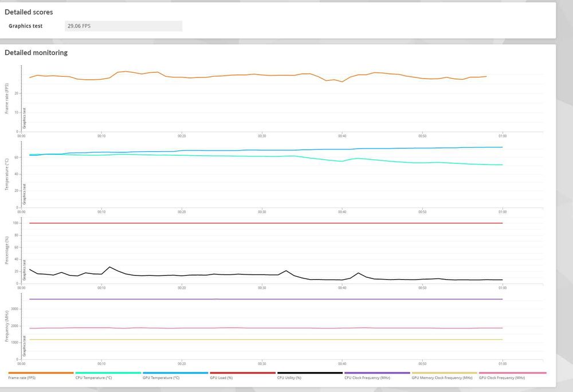The height and width of the screenshot is (392, 573).
Task: Toggle GPU Memory Clock Frequency (MHz) legend entry
Action: [444, 375]
